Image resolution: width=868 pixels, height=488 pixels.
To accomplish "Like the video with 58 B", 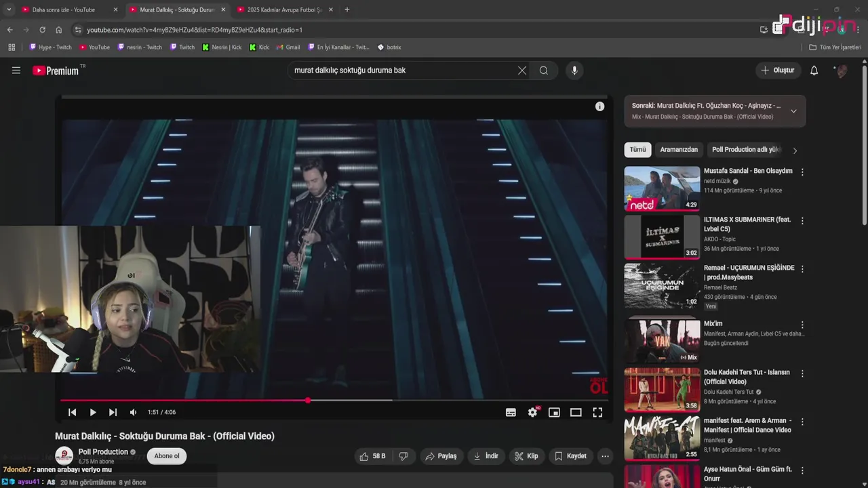I will (372, 456).
